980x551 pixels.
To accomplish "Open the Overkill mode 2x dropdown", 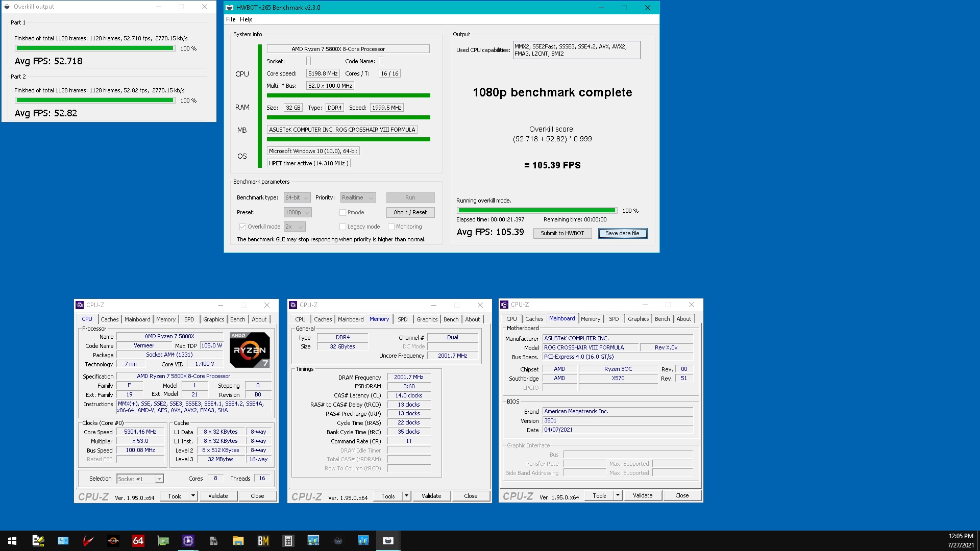I will [x=295, y=227].
